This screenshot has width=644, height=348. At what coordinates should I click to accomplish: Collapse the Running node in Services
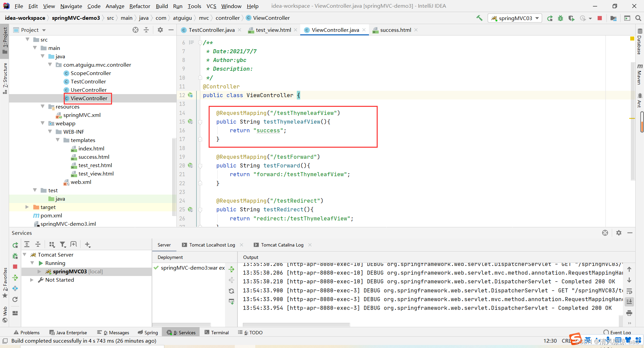32,263
